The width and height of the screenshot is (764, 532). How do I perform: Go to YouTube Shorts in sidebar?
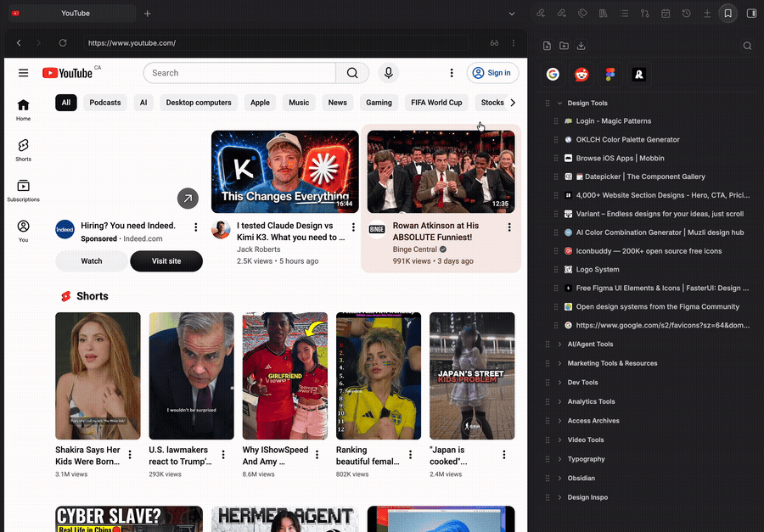coord(23,150)
